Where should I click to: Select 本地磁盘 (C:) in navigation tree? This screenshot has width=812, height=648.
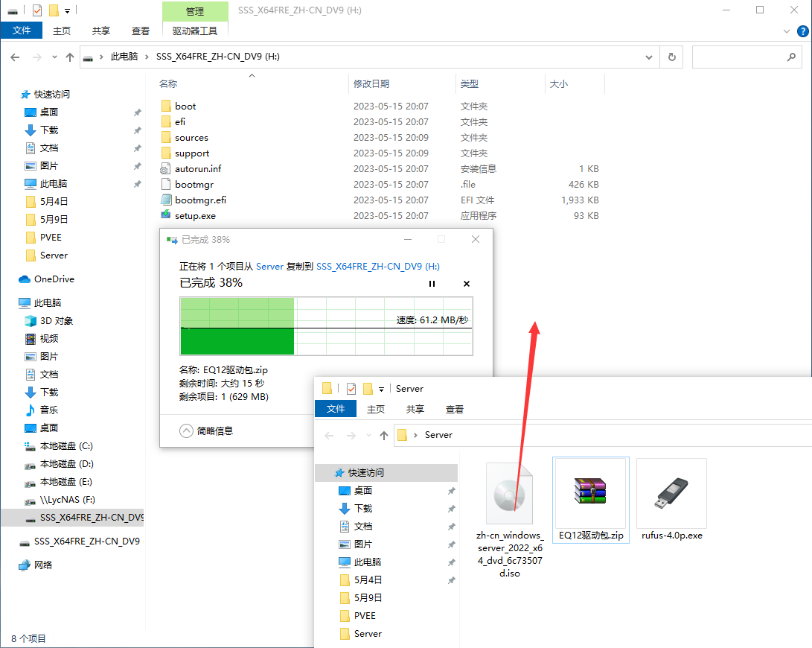(66, 446)
